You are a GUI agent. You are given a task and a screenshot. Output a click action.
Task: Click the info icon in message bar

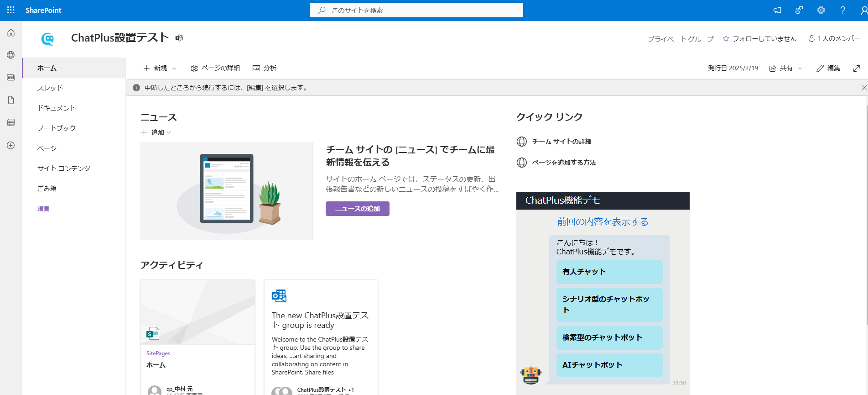(136, 88)
